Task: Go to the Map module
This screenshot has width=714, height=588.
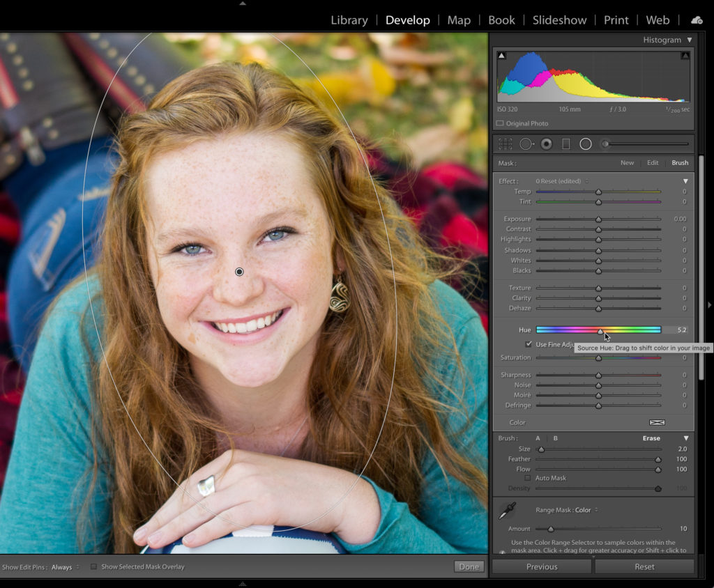Action: tap(459, 20)
